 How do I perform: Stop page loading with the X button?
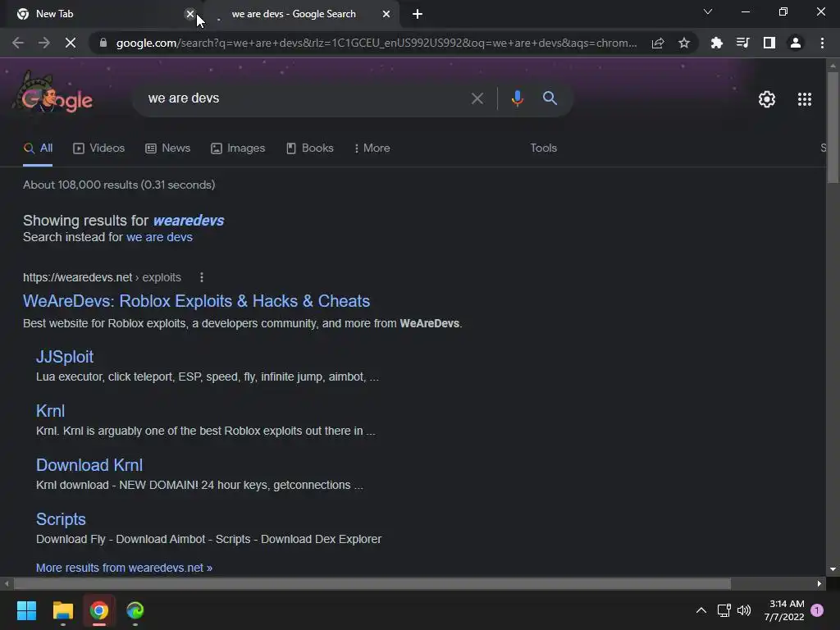coord(71,43)
